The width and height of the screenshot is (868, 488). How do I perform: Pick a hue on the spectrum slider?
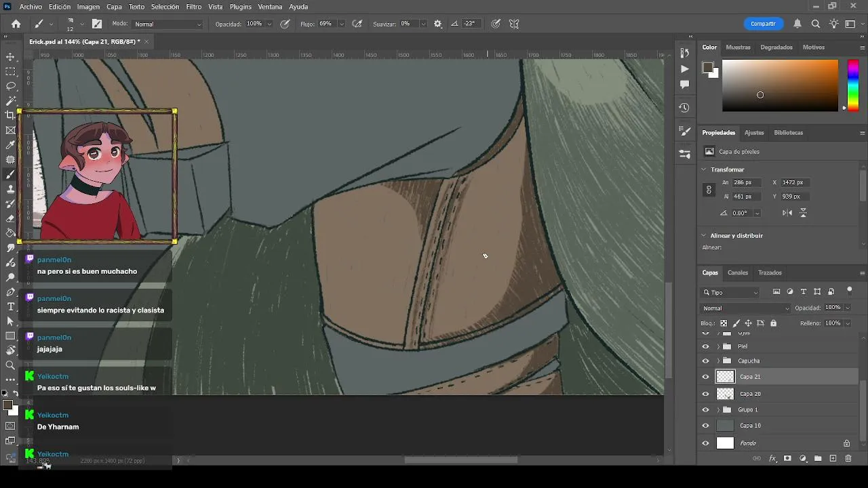(x=853, y=85)
